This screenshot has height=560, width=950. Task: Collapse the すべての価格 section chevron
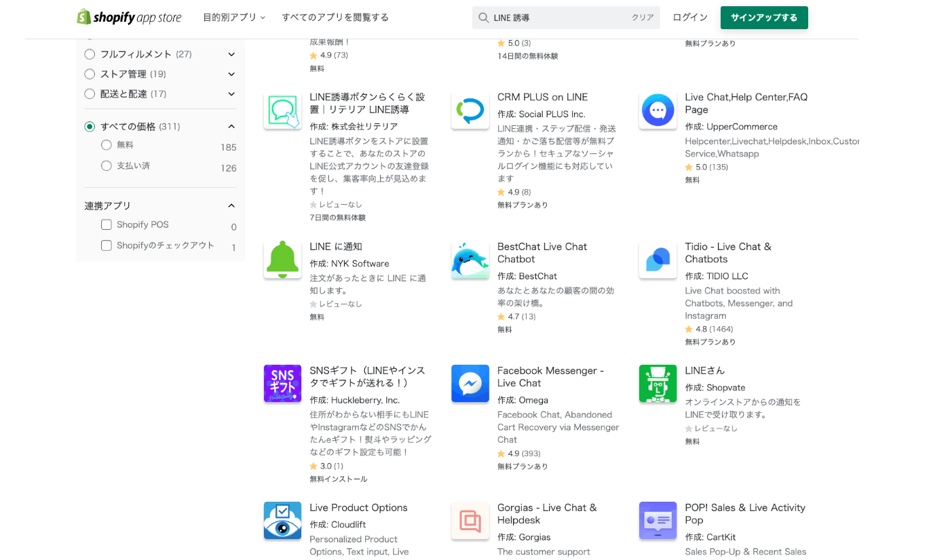(231, 127)
